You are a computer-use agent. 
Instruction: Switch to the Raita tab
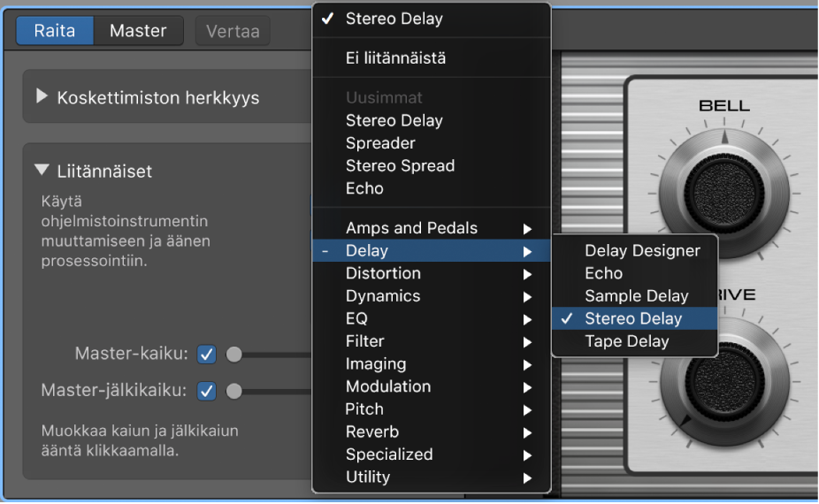click(55, 31)
